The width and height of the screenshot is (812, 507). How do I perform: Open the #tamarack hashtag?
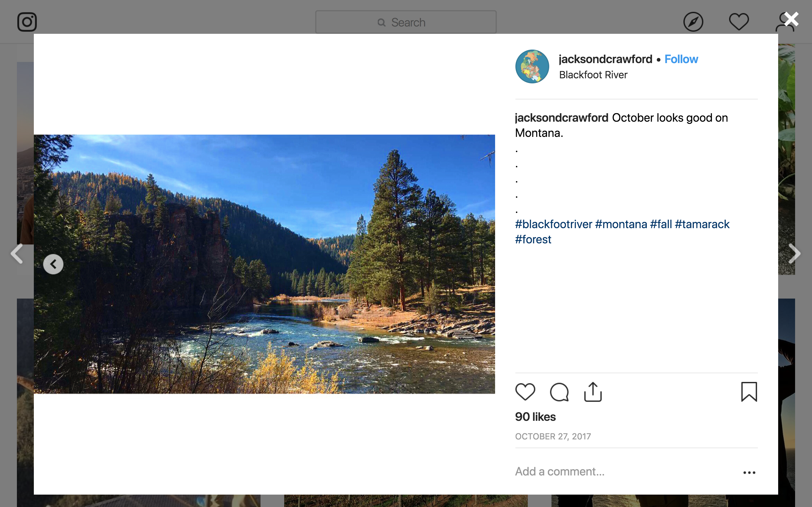point(702,224)
